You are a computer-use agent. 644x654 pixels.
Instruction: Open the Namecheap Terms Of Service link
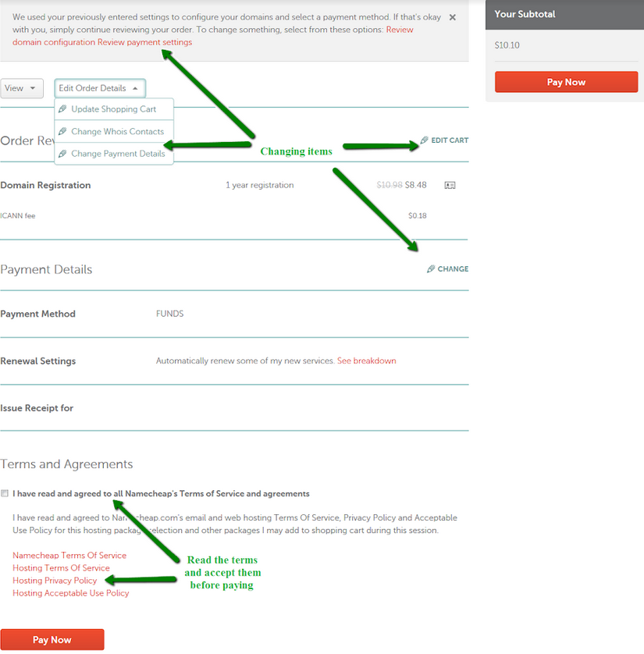[x=69, y=555]
